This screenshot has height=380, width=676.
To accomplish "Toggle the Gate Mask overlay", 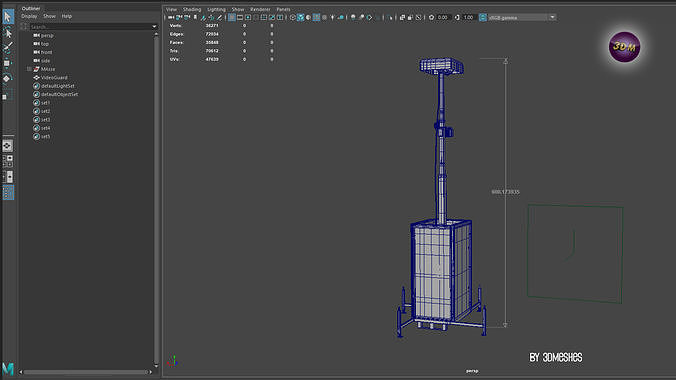I will click(256, 17).
